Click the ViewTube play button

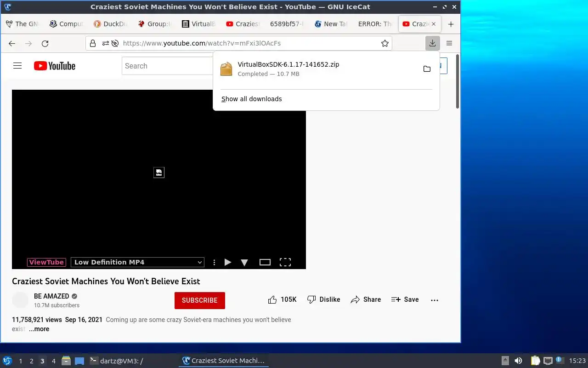[x=228, y=262]
